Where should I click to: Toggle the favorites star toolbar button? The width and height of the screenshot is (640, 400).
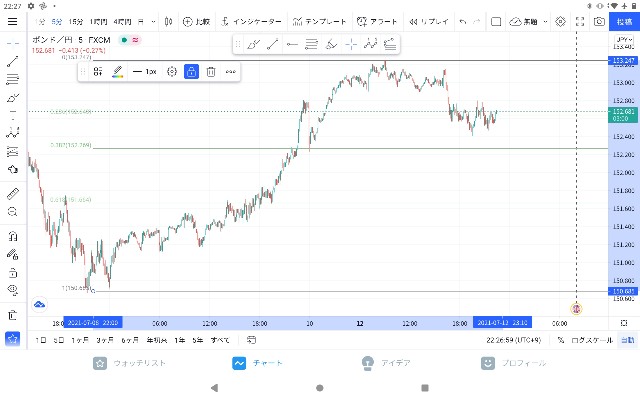tap(13, 339)
